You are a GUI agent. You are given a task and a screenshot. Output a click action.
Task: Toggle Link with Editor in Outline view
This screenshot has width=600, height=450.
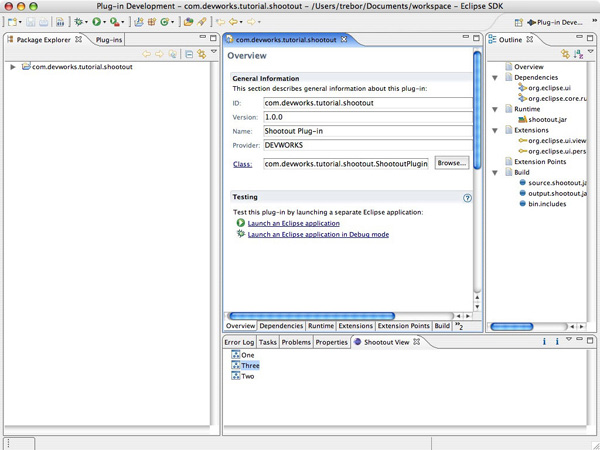565,54
